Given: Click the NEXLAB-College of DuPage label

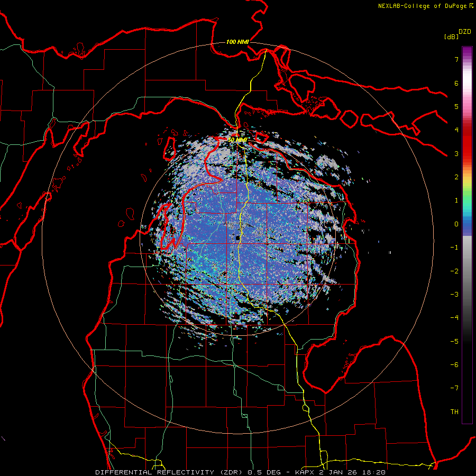Looking at the screenshot, I should (423, 6).
